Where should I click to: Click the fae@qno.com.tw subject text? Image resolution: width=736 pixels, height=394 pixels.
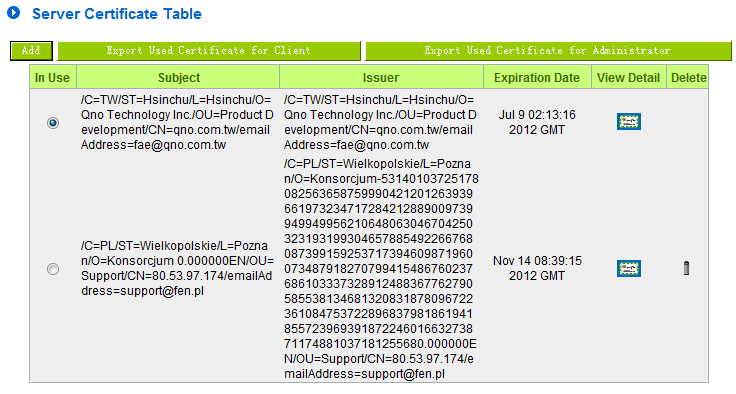coord(177,122)
